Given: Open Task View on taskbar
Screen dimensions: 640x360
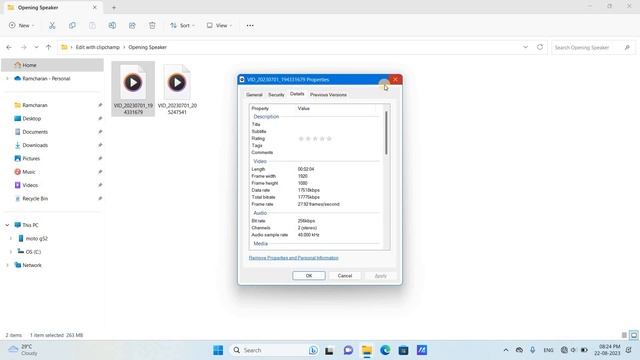Looking at the screenshot, I should pos(329,350).
